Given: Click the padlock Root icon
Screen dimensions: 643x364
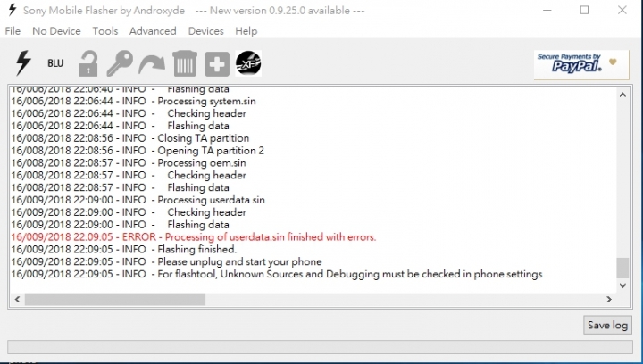Looking at the screenshot, I should point(88,63).
